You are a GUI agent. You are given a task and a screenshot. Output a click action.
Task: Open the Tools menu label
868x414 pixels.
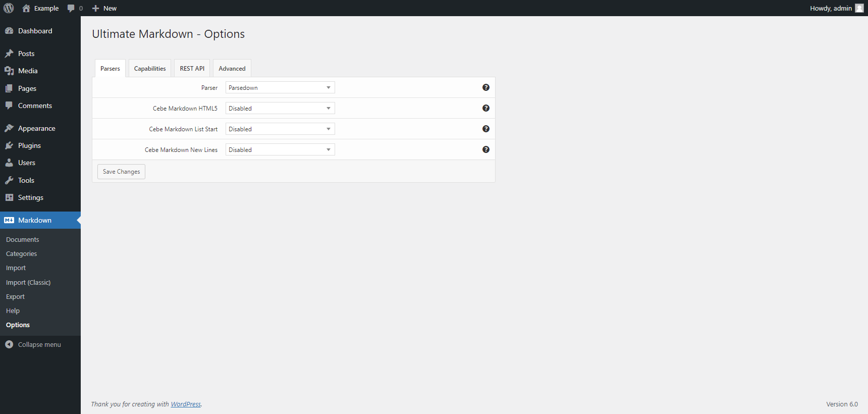pos(26,180)
